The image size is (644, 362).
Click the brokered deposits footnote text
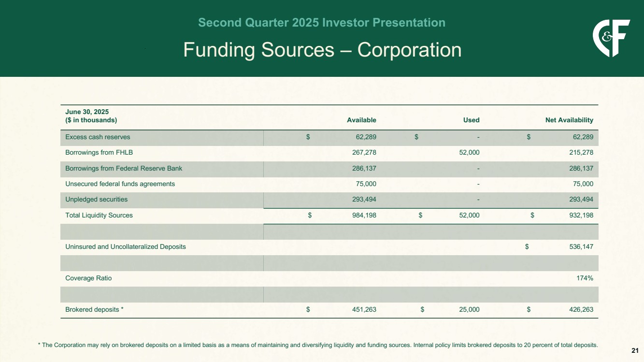pos(317,345)
